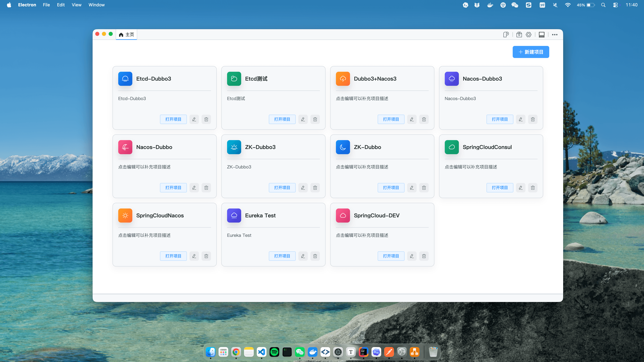Image resolution: width=644 pixels, height=362 pixels.
Task: Open IntelliJ IDEA from the Dock
Action: click(363, 352)
